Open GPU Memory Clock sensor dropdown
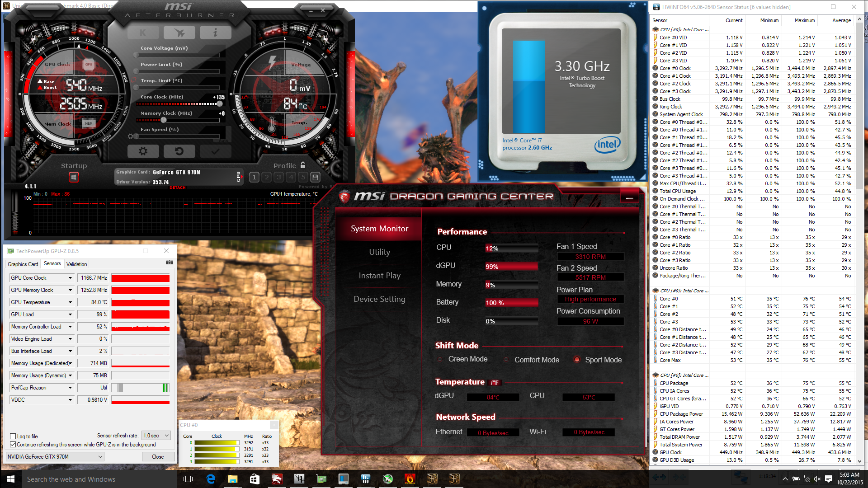The height and width of the screenshot is (488, 868). (70, 290)
